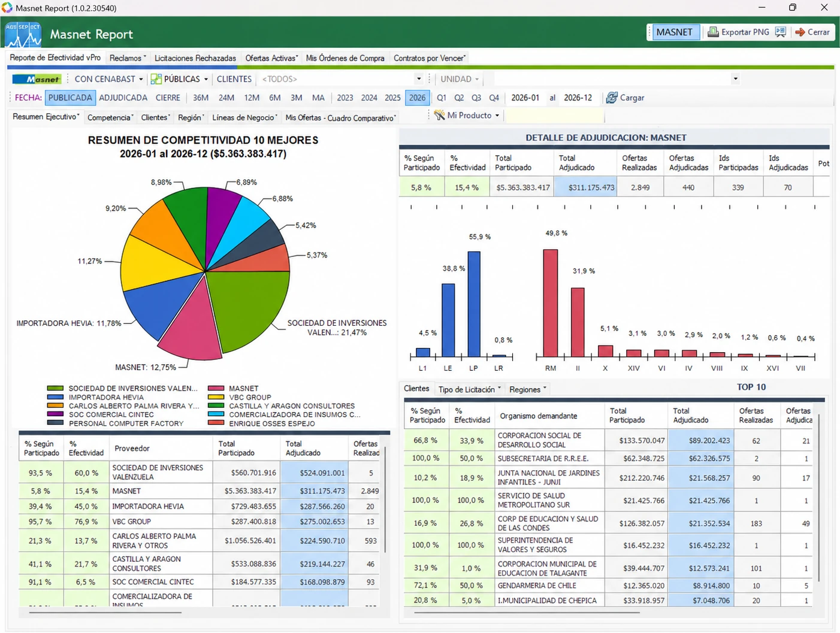Click the Cerrar arrow icon
The height and width of the screenshot is (633, 840).
(800, 32)
